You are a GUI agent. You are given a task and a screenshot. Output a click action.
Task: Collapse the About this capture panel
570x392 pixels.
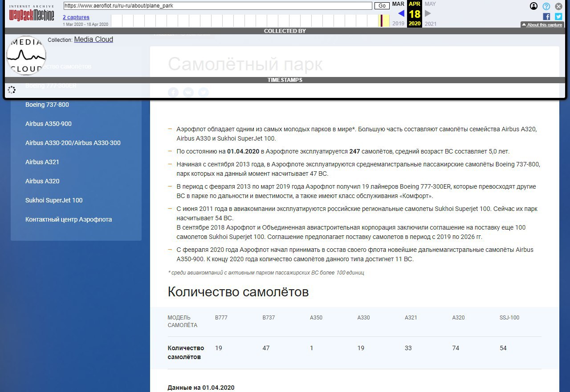[x=542, y=25]
